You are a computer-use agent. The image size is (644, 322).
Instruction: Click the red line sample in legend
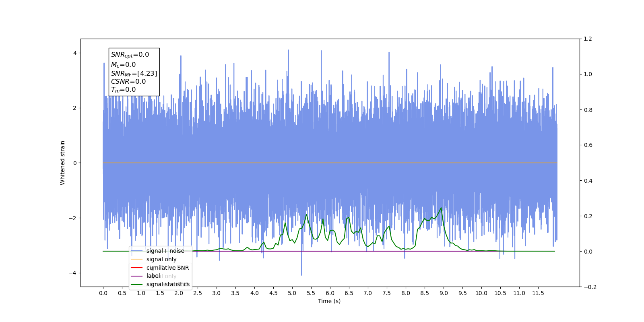tap(137, 268)
